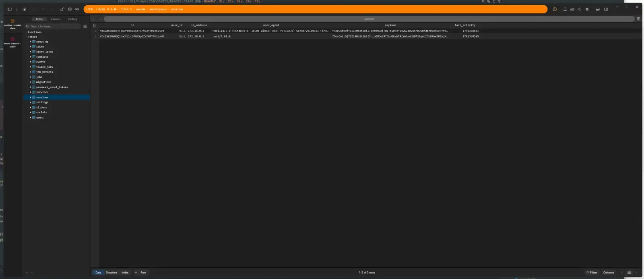Switch to the History tab
This screenshot has width=644, height=279.
click(72, 19)
